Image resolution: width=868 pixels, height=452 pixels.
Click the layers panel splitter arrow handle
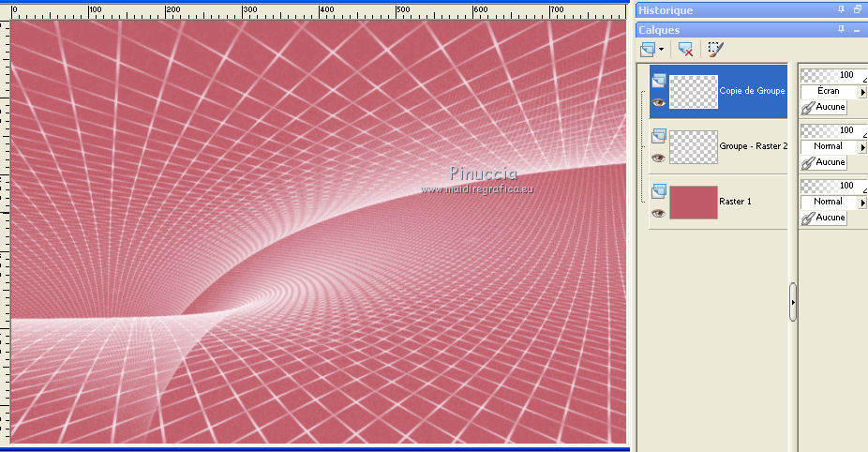[x=793, y=303]
